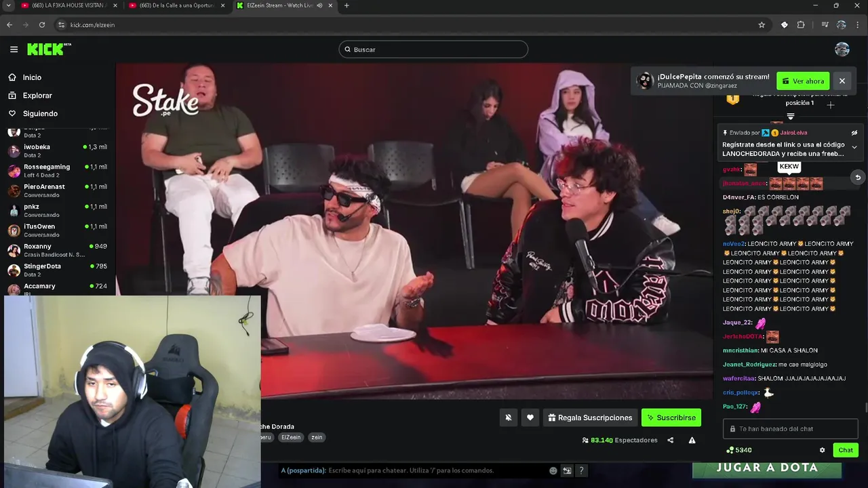Bookmark this page with star icon
Viewport: 868px width, 488px height.
tap(762, 25)
